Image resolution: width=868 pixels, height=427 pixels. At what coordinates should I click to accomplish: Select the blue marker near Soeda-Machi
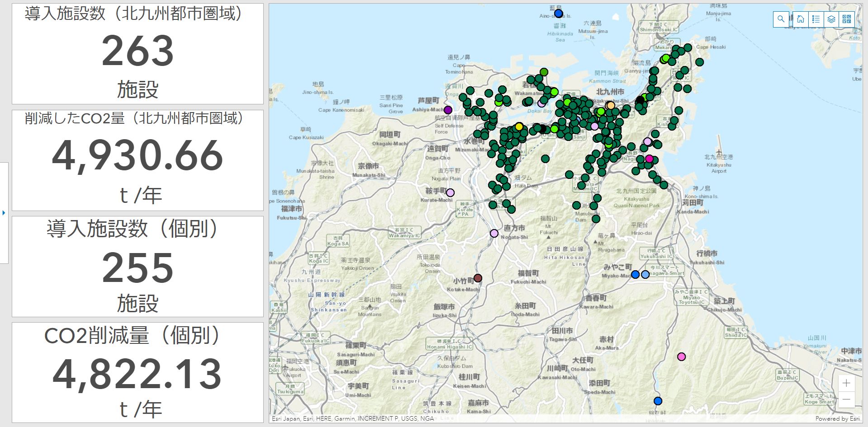tap(658, 401)
